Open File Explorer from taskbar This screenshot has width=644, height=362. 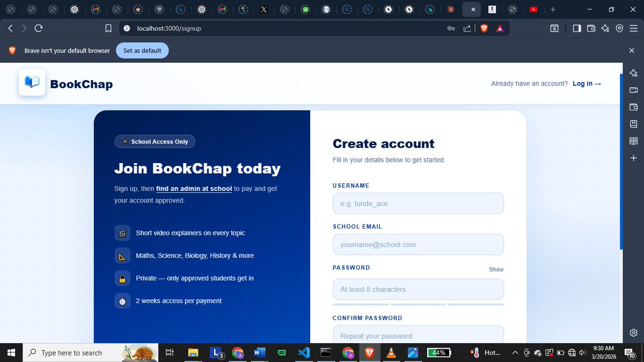click(x=193, y=352)
